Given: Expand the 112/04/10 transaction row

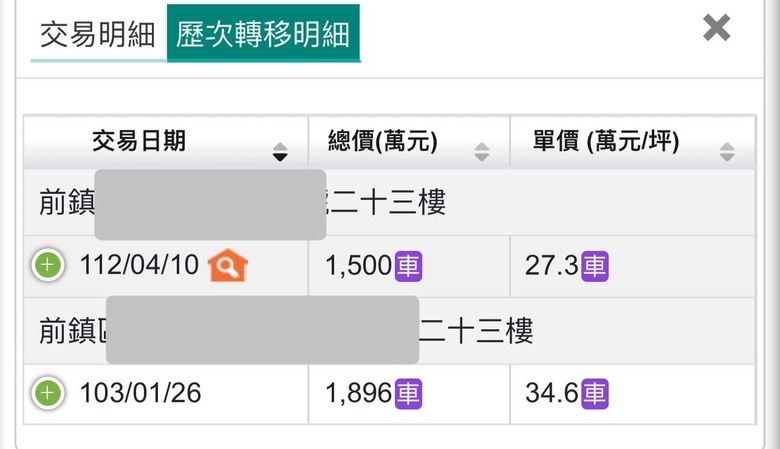Looking at the screenshot, I should pos(48,265).
